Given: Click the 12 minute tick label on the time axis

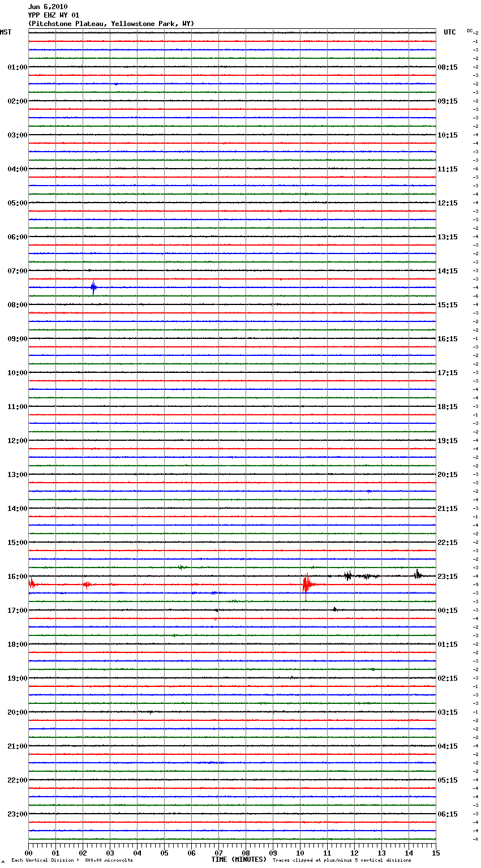Looking at the screenshot, I should [354, 853].
